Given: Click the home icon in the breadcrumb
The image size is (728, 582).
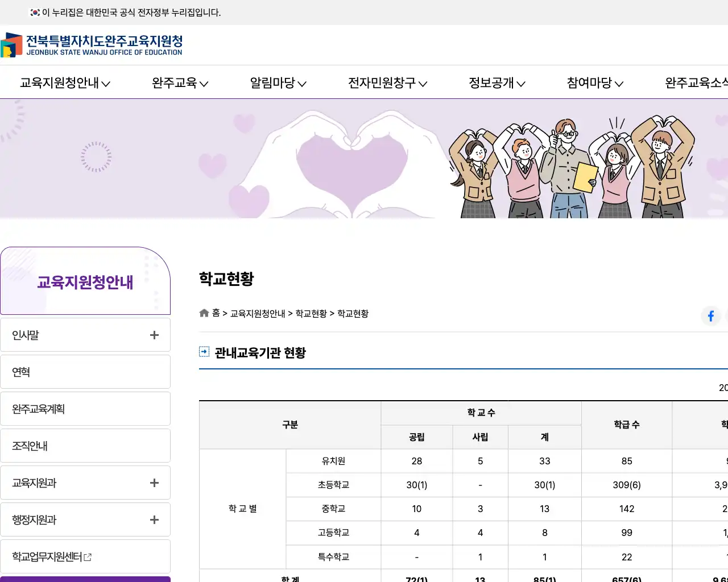Looking at the screenshot, I should (204, 312).
